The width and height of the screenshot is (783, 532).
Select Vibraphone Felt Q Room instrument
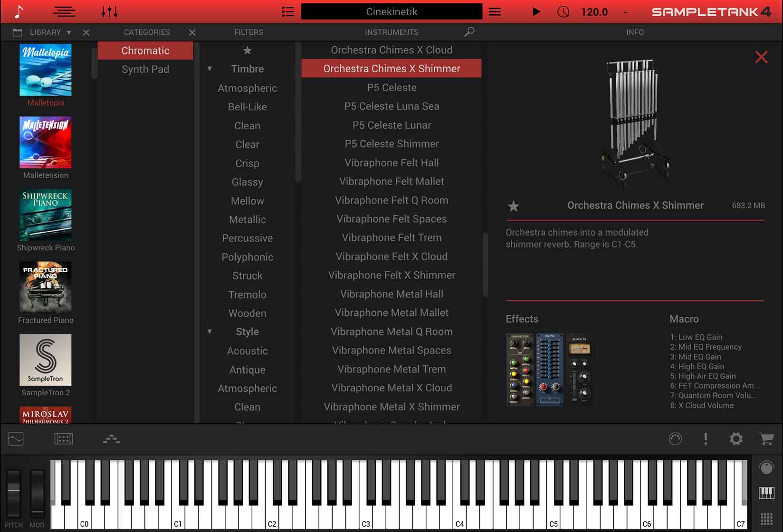(x=391, y=200)
